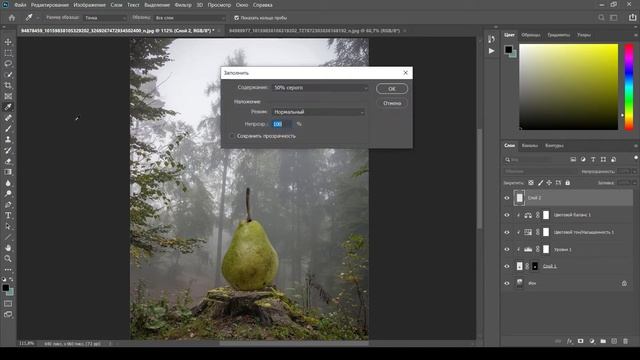640x360 pixels.
Task: Select the Pen tool
Action: coord(8,204)
